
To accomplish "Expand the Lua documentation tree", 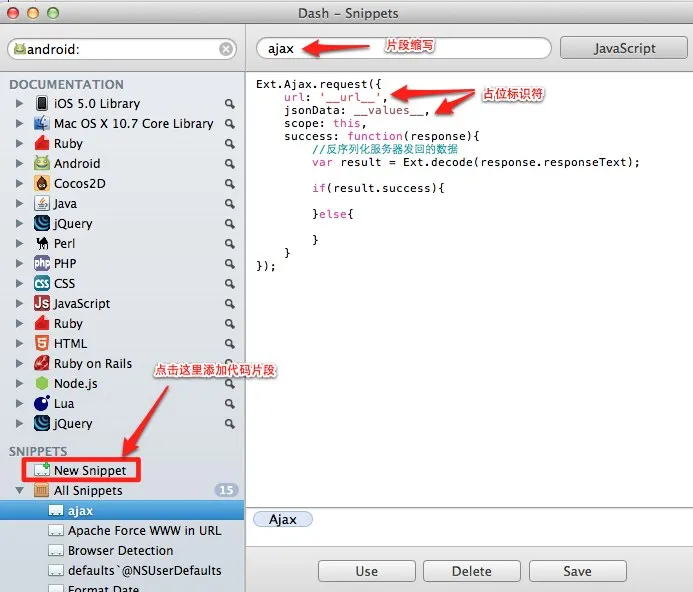I will 19,403.
